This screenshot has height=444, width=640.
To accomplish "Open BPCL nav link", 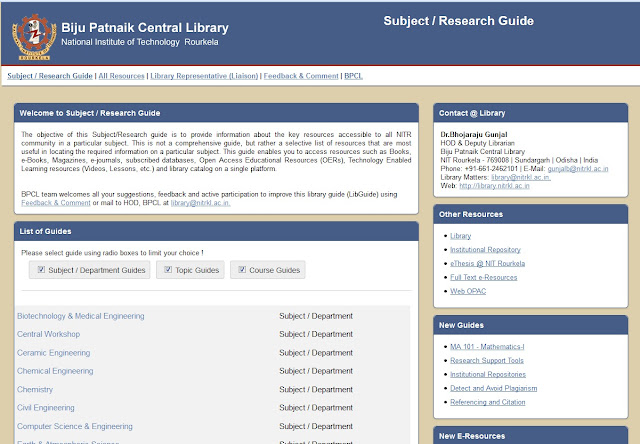I will pos(353,76).
